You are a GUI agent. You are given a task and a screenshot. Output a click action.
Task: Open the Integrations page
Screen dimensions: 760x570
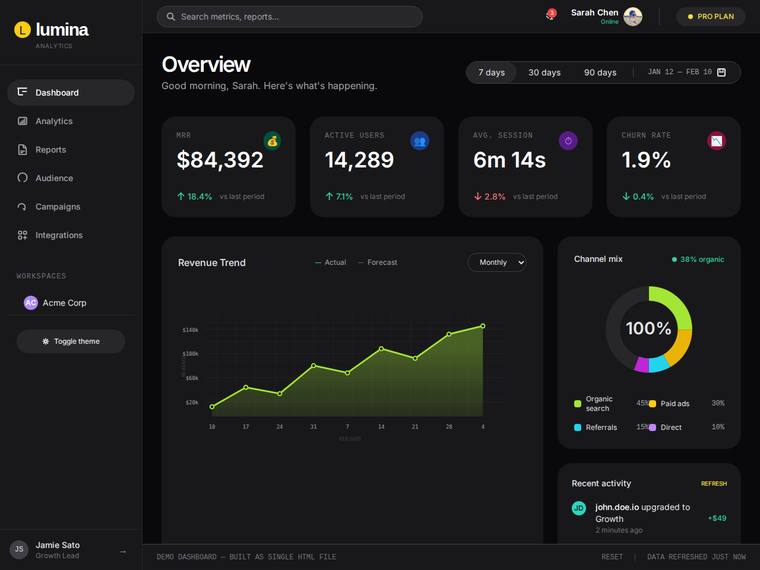(71, 235)
